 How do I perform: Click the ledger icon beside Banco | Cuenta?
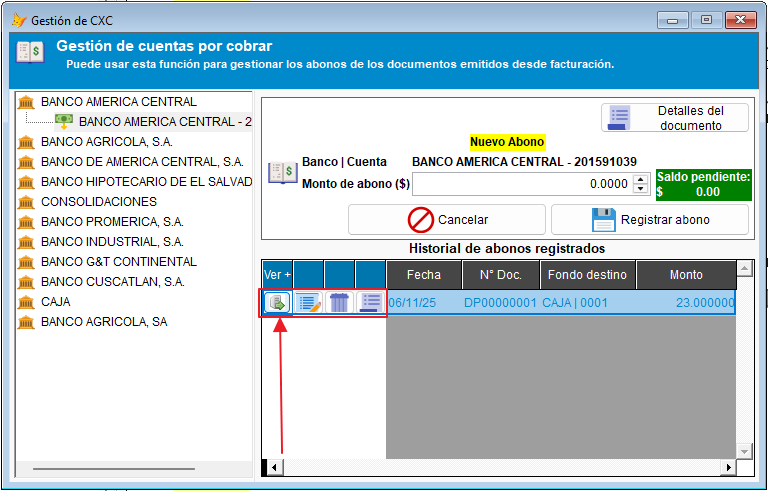pyautogui.click(x=283, y=173)
